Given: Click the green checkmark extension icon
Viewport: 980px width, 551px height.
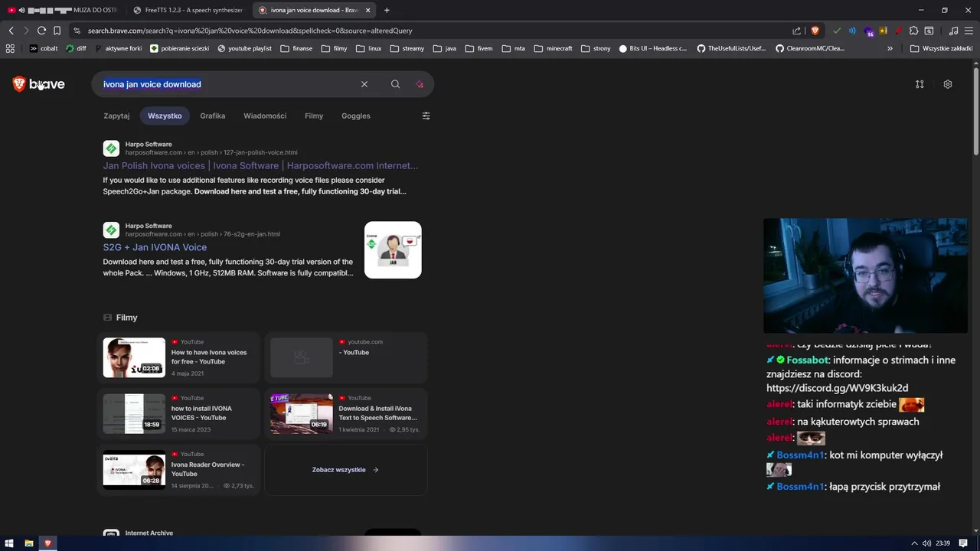Looking at the screenshot, I should click(836, 31).
